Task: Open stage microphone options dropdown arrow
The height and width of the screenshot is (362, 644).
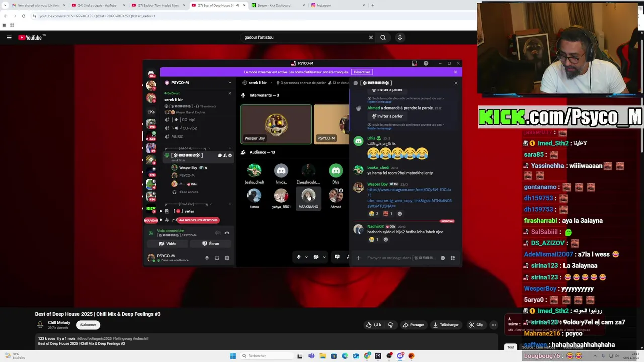Action: [x=306, y=257]
